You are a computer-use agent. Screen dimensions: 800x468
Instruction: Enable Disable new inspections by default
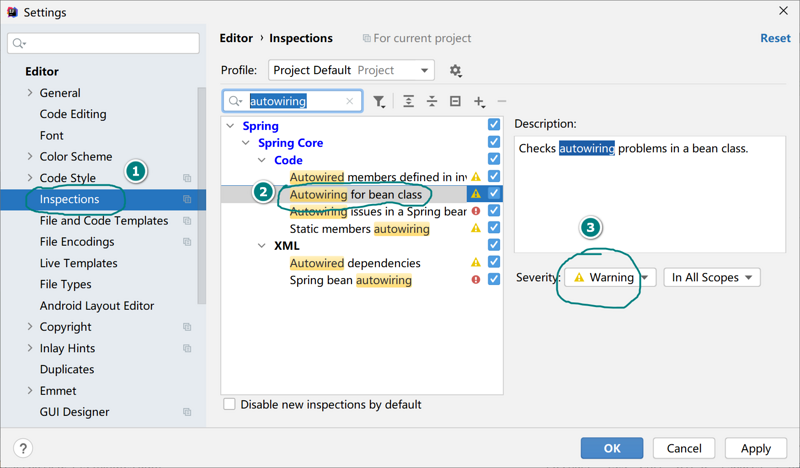(x=230, y=404)
